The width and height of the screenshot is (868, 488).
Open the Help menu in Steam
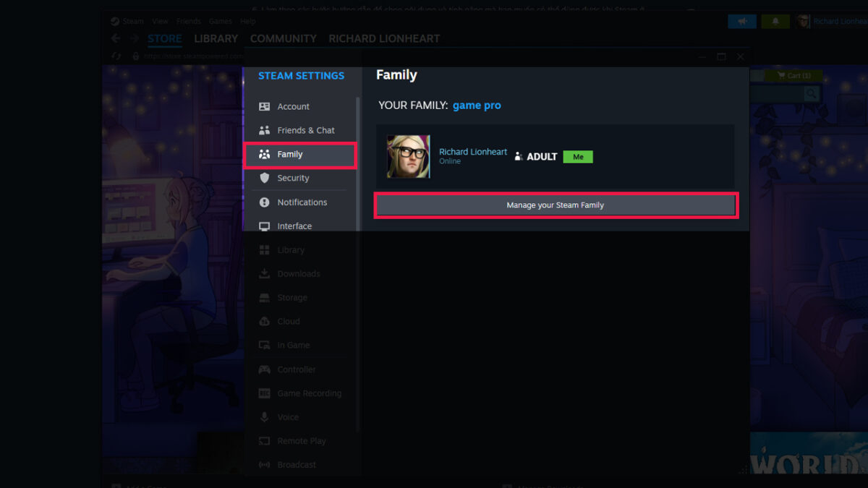[x=248, y=22]
